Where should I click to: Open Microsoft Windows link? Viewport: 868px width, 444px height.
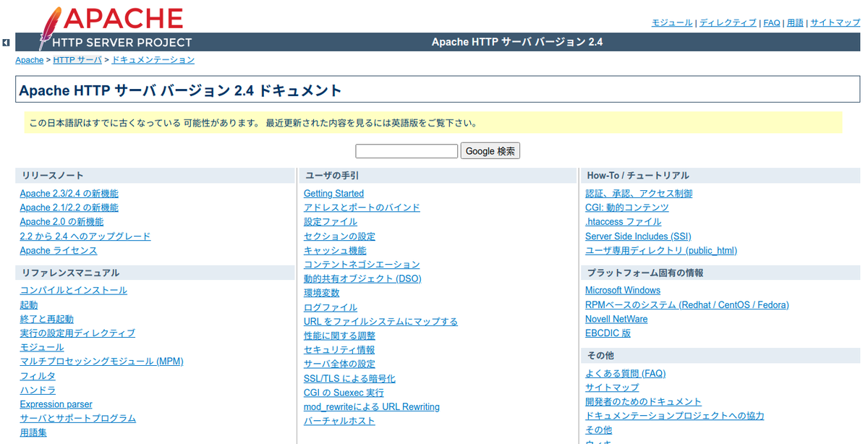coord(623,291)
